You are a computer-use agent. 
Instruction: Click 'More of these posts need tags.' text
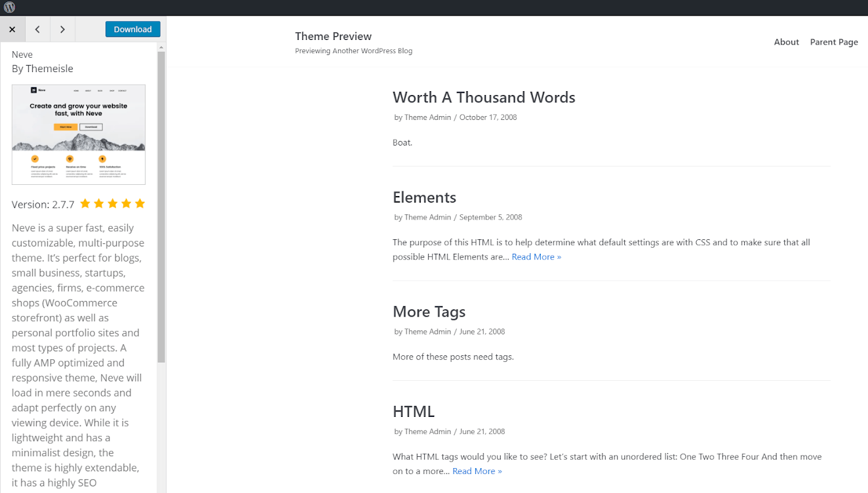(453, 357)
